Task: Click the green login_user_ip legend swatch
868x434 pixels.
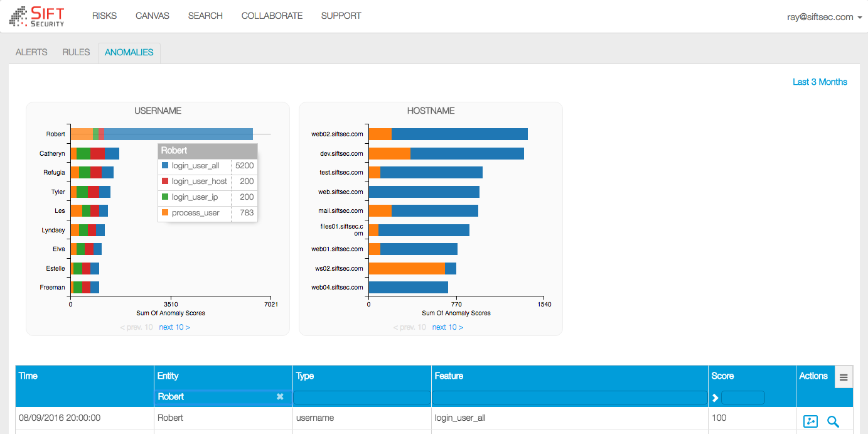Action: point(165,197)
